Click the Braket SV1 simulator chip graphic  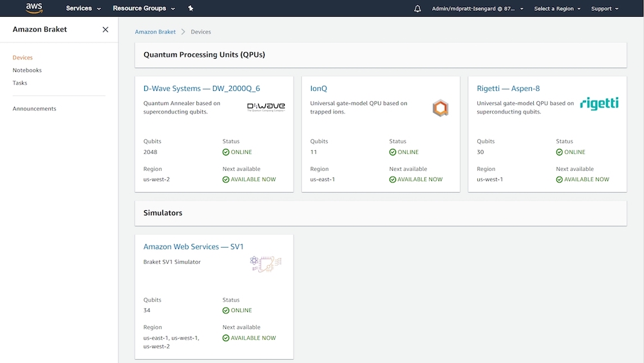coord(266,264)
